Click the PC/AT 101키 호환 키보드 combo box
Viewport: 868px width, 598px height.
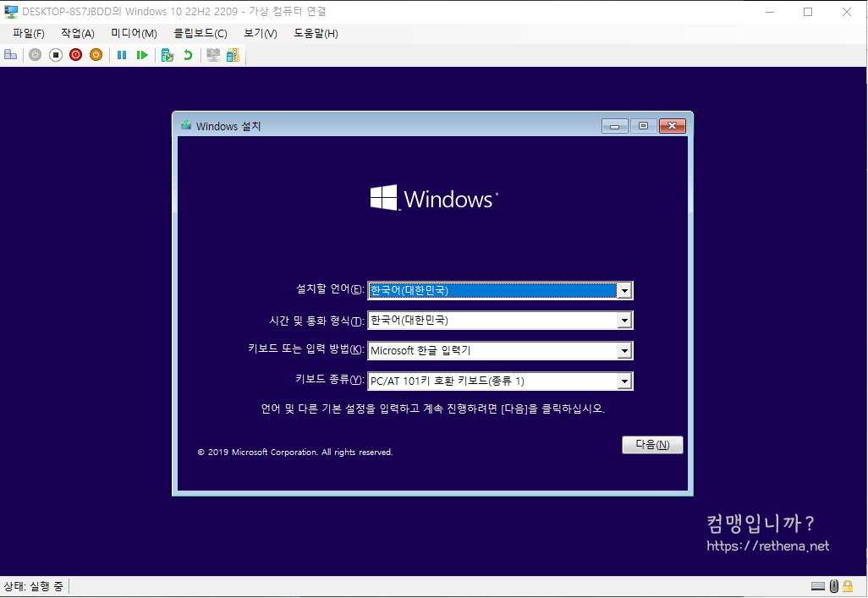[x=500, y=381]
